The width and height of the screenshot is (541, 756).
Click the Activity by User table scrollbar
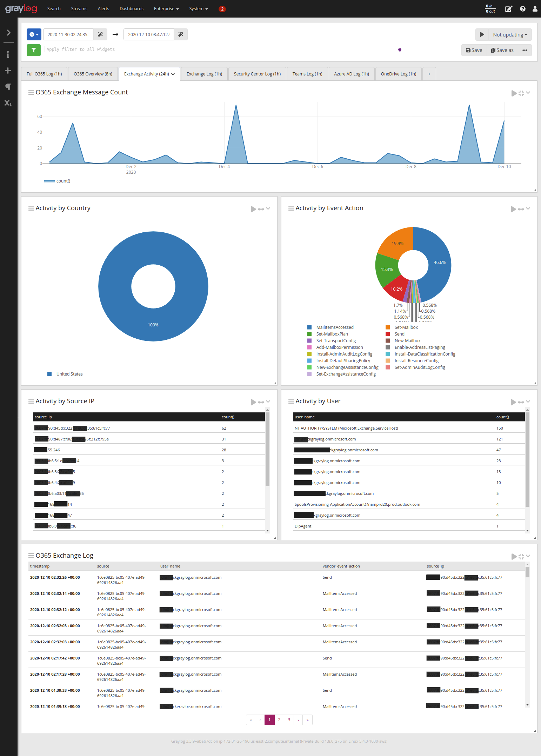(x=527, y=459)
